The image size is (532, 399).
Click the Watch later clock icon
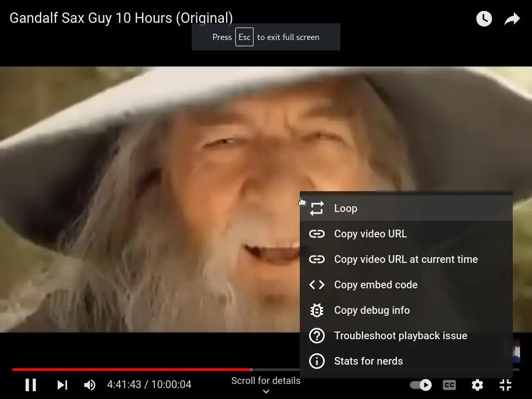[x=484, y=19]
